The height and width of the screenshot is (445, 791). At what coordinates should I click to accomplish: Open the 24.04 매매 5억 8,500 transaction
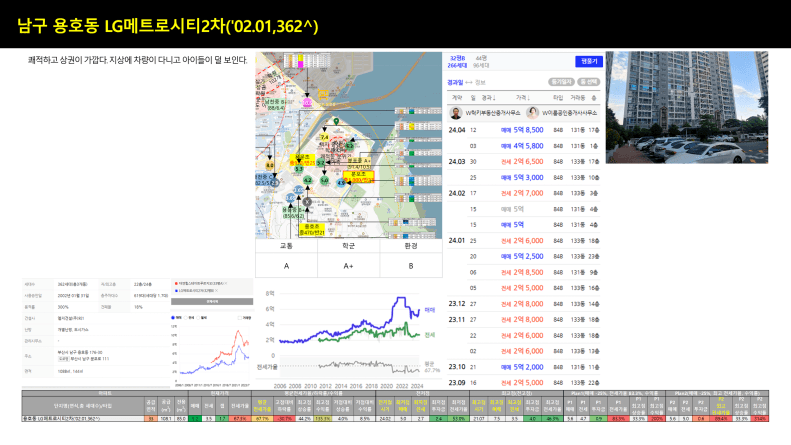pos(524,130)
